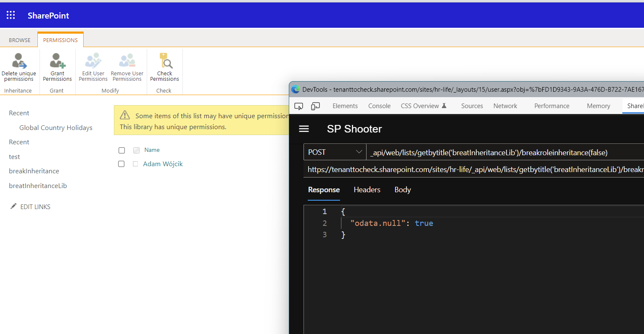Image resolution: width=644 pixels, height=334 pixels.
Task: Click the 'true' value in response JSON
Action: [x=424, y=223]
